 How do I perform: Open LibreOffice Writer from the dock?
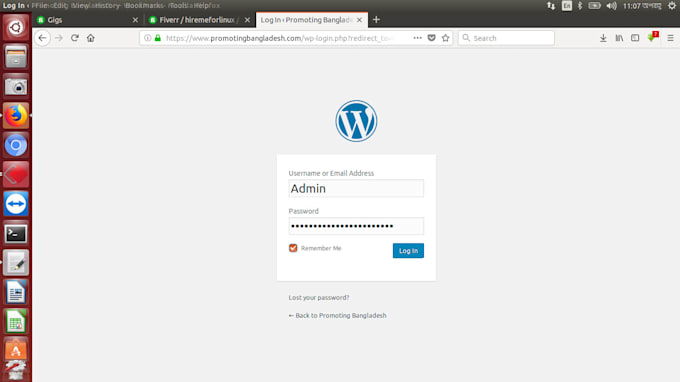click(x=16, y=292)
